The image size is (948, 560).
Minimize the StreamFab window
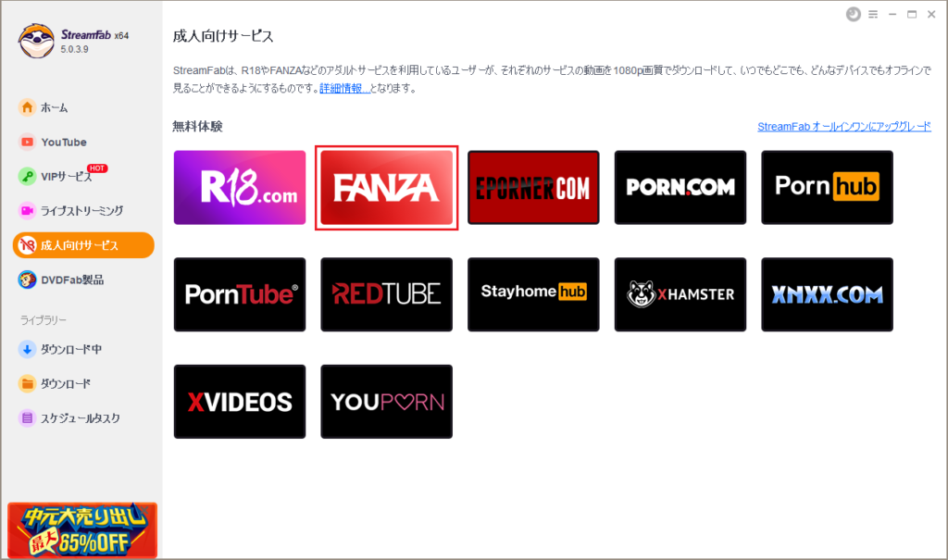click(x=892, y=15)
